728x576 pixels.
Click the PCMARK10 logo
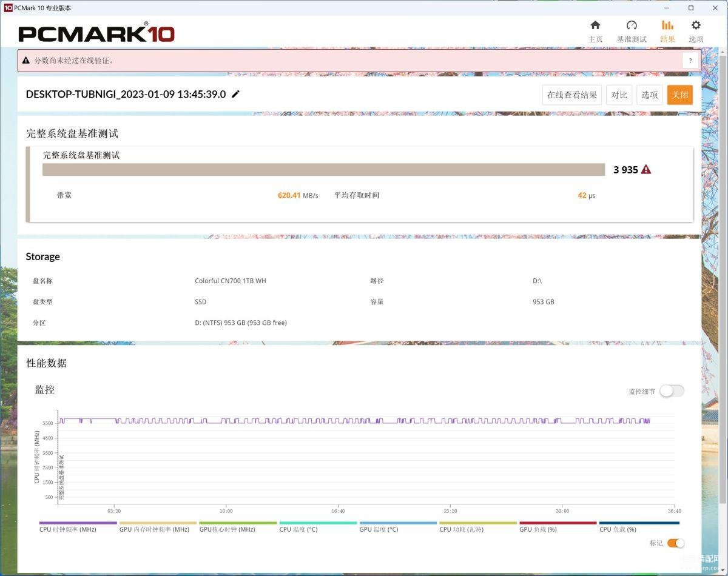[96, 33]
